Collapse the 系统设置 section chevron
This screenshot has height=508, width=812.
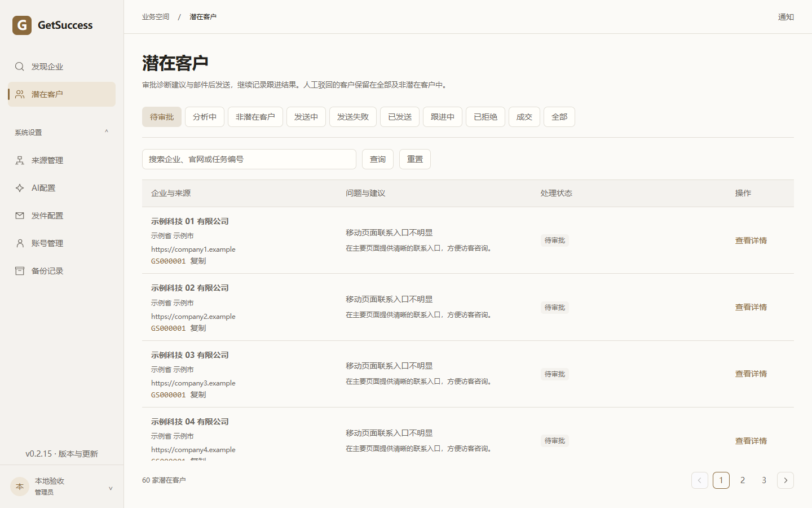106,132
